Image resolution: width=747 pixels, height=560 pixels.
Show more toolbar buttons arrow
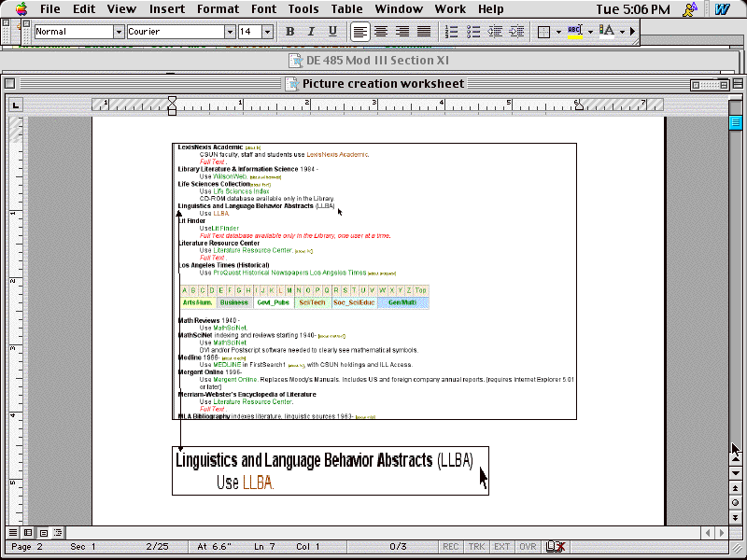point(633,32)
